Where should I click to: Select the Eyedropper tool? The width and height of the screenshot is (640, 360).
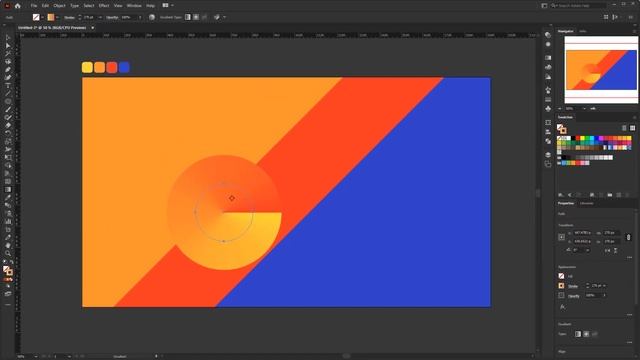point(8,198)
